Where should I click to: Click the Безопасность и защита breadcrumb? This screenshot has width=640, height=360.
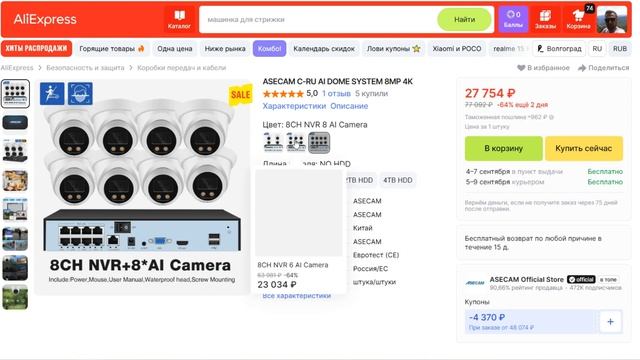pyautogui.click(x=85, y=68)
